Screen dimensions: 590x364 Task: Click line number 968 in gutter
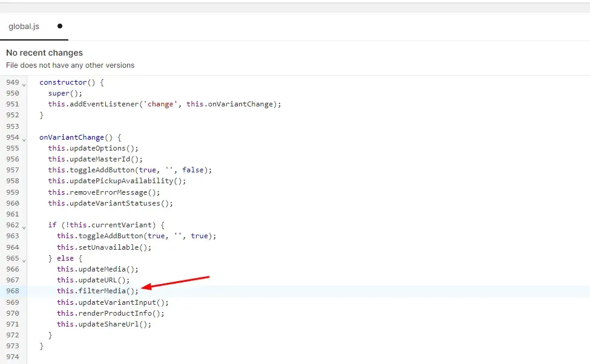coord(13,291)
